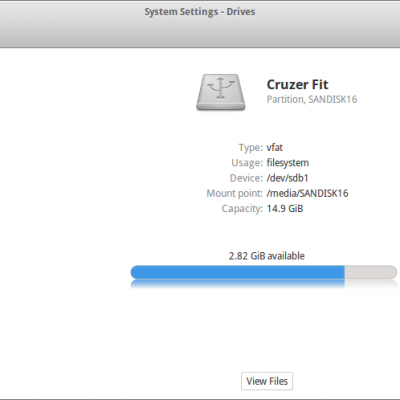This screenshot has width=400, height=400.
Task: Click the Mount point field label
Action: click(235, 193)
